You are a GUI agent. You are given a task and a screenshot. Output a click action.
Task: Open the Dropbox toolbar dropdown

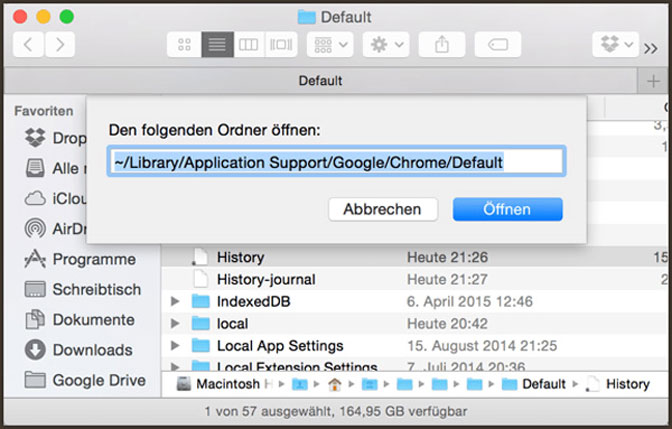[x=615, y=44]
